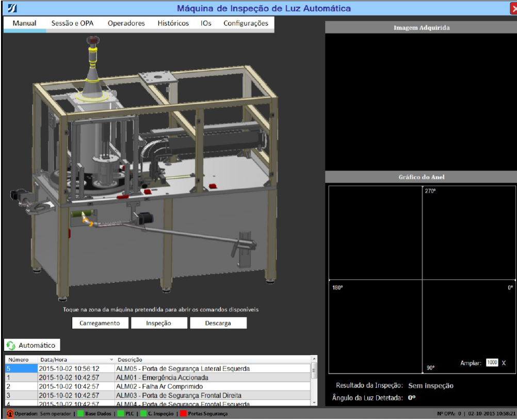Image resolution: width=517 pixels, height=420 pixels.
Task: Click the Ampliar zoom value field
Action: pyautogui.click(x=492, y=363)
